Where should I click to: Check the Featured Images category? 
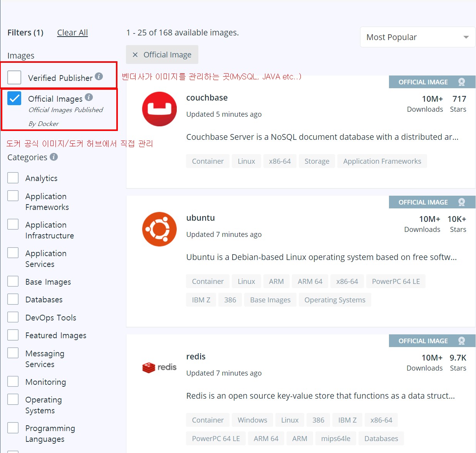coord(13,335)
